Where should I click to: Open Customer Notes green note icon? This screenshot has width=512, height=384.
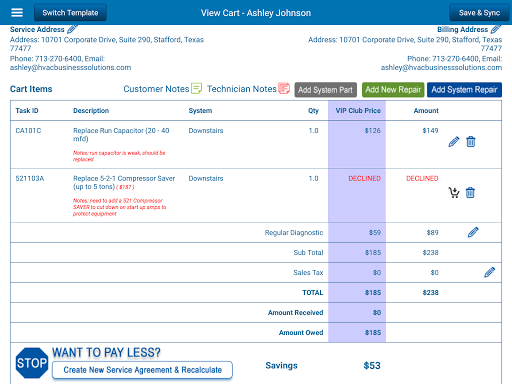click(x=196, y=88)
